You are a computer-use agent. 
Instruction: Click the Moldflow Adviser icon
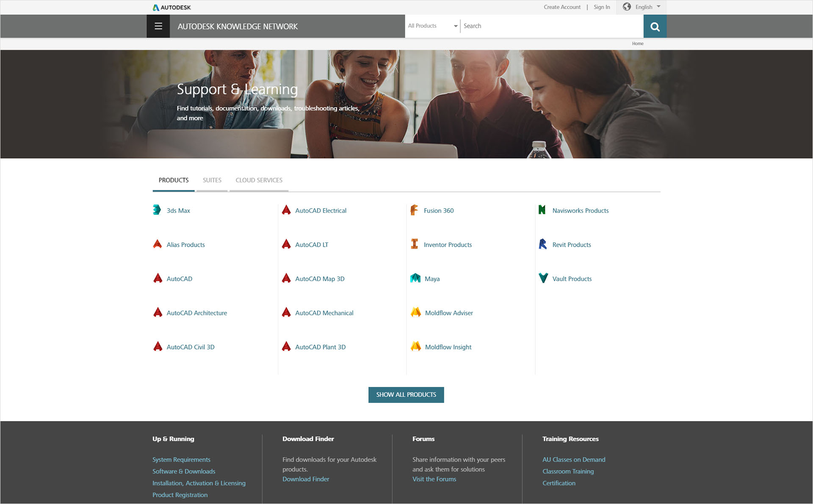click(416, 312)
